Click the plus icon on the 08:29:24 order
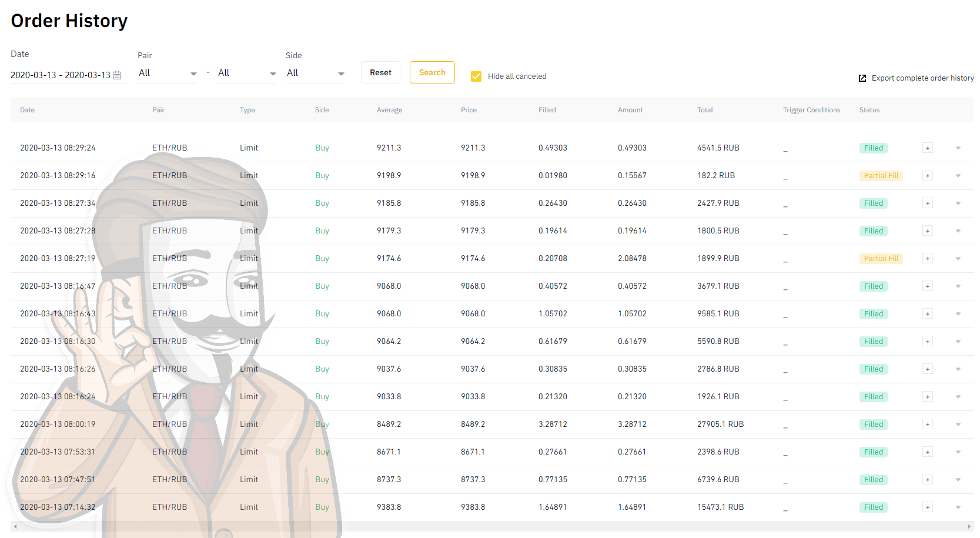Viewport: 980px width, 538px height. coord(928,148)
